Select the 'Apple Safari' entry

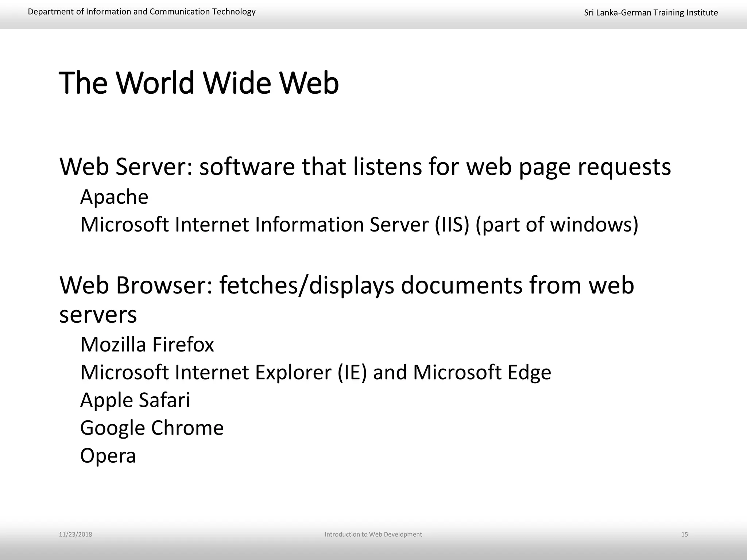pyautogui.click(x=135, y=400)
